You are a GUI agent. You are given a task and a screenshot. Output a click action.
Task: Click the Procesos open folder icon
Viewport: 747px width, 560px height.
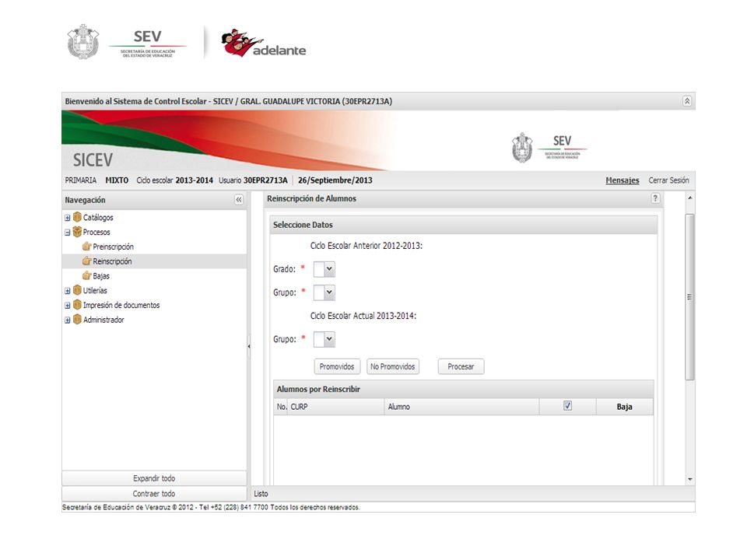tap(77, 232)
